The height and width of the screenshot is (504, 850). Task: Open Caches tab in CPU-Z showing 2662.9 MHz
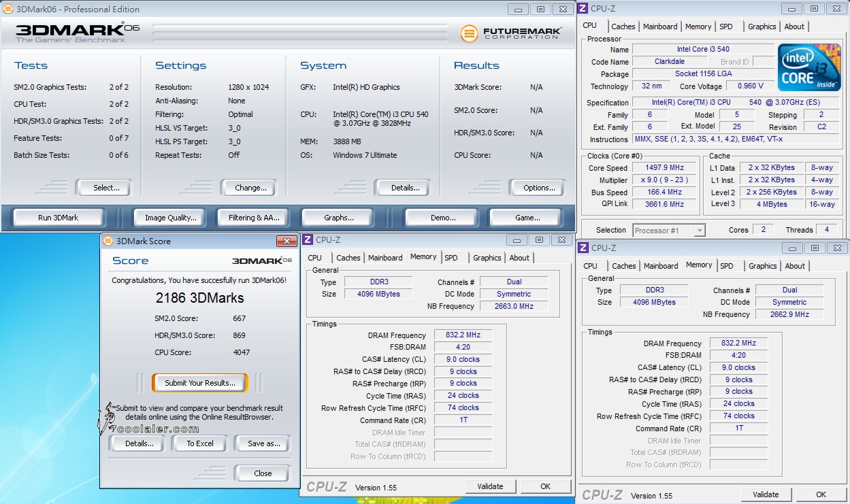[x=623, y=266]
